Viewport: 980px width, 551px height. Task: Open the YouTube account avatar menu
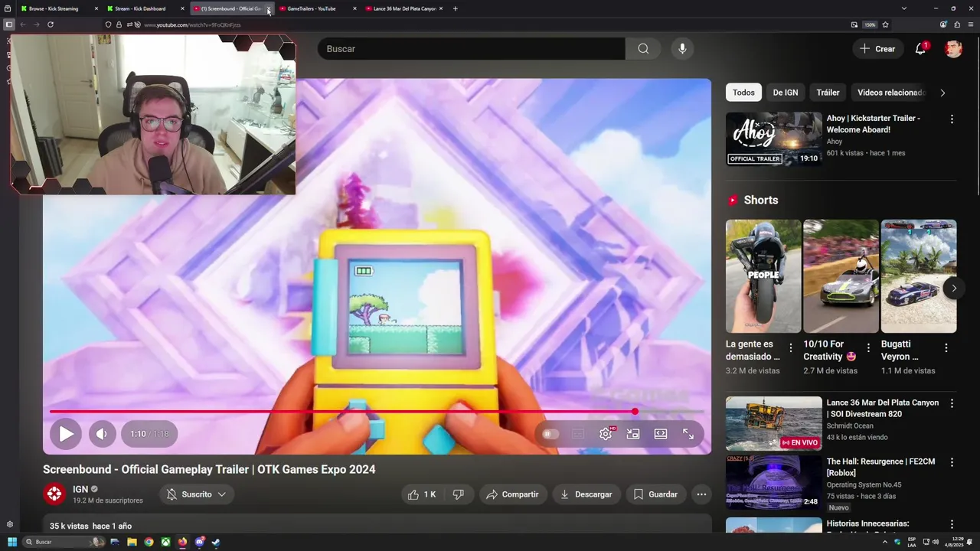coord(953,49)
